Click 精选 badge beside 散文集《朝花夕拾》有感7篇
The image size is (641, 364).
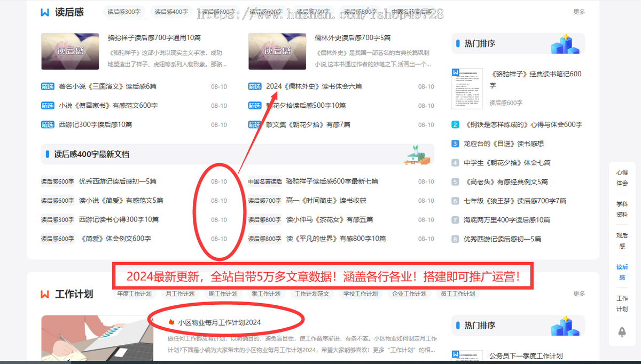255,125
